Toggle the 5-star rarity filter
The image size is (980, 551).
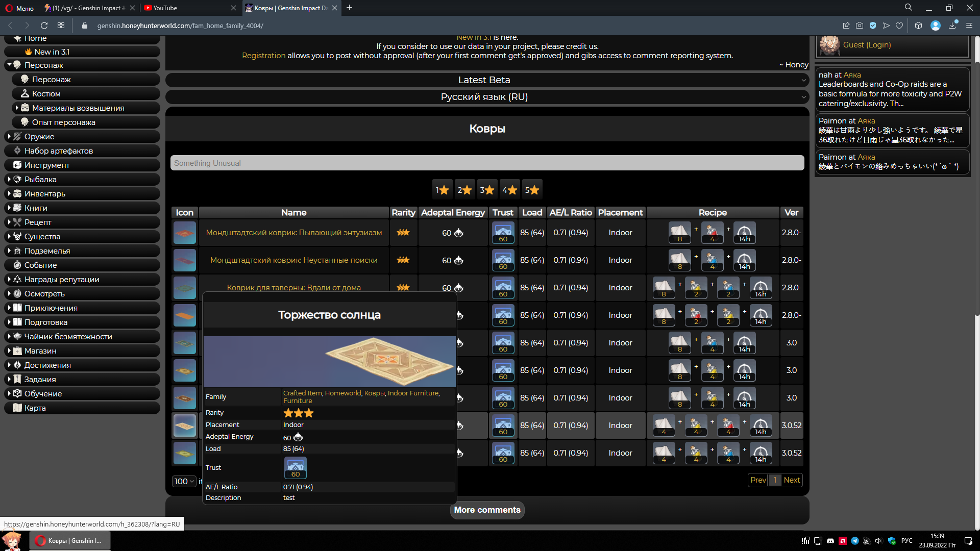tap(532, 190)
